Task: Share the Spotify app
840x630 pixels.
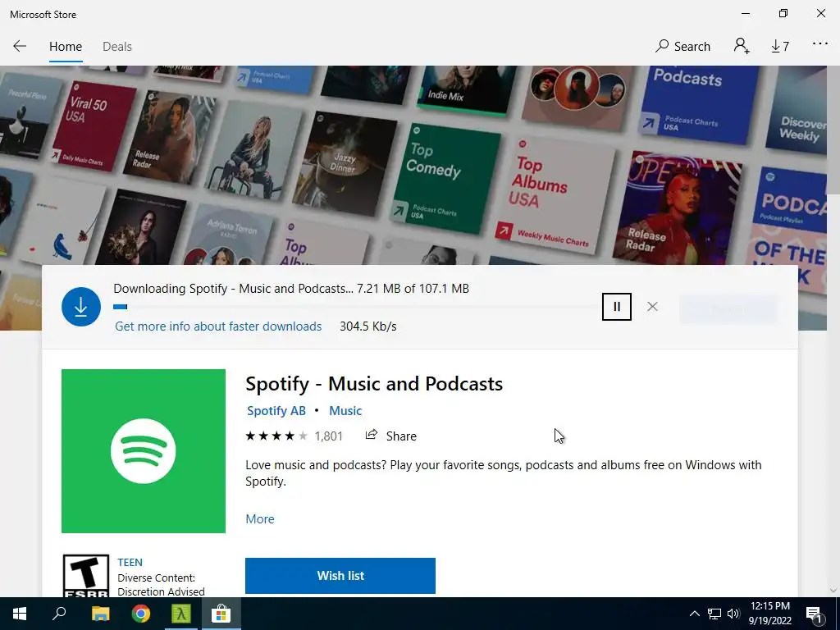Action: pyautogui.click(x=390, y=436)
